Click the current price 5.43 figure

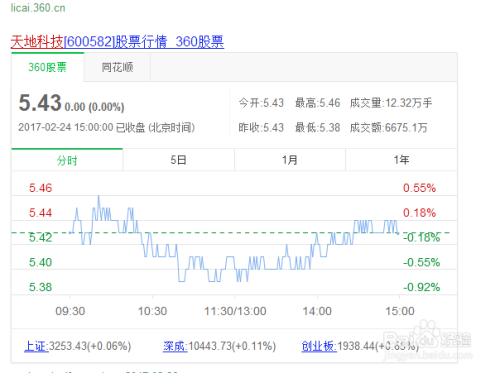(40, 103)
